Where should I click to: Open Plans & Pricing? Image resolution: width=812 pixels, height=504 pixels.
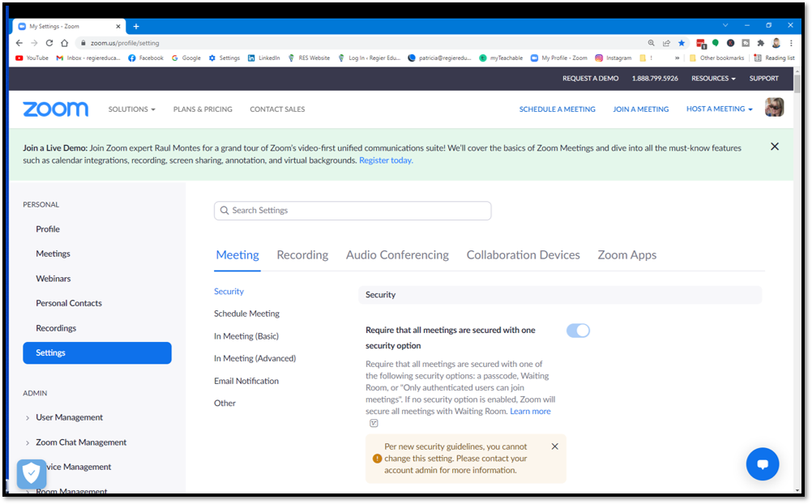[203, 109]
